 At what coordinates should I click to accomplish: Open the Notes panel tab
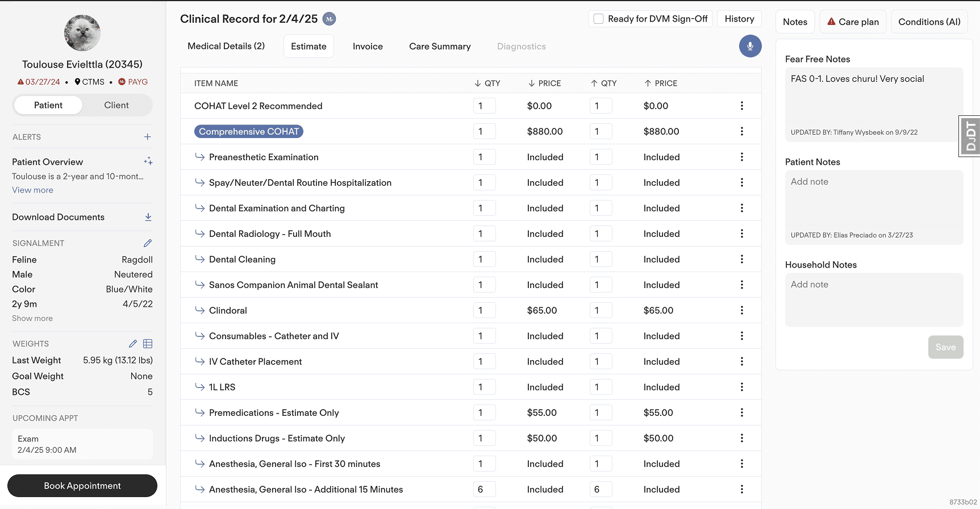(795, 22)
